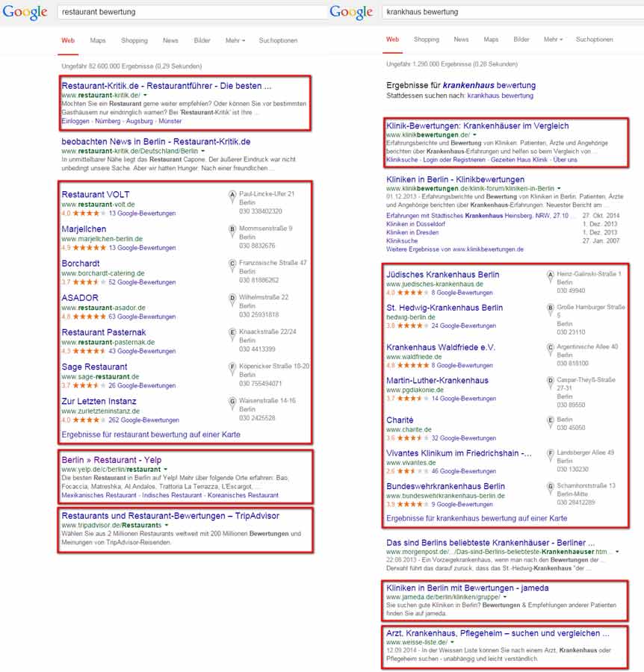Click map pin C beside Krankenhaus Waldfriede
Image resolution: width=644 pixels, height=672 pixels.
(x=550, y=349)
